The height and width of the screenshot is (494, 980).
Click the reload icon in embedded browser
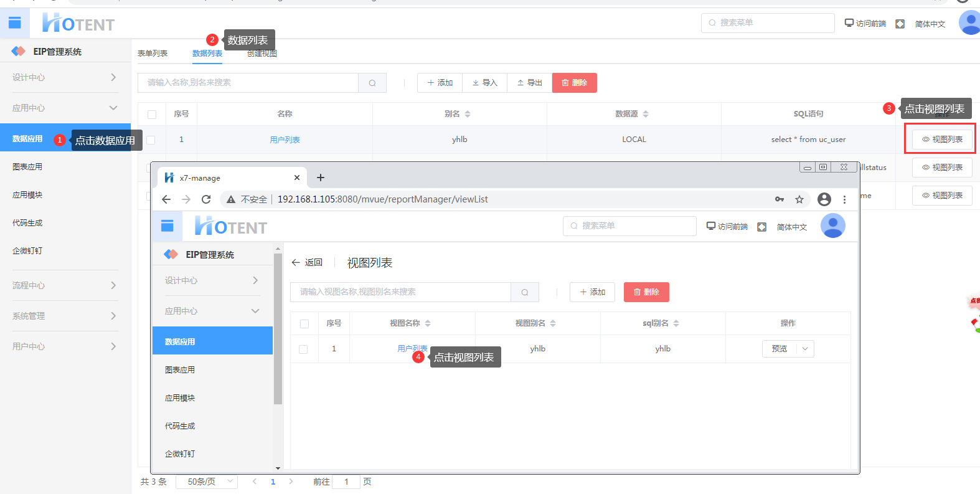(206, 199)
